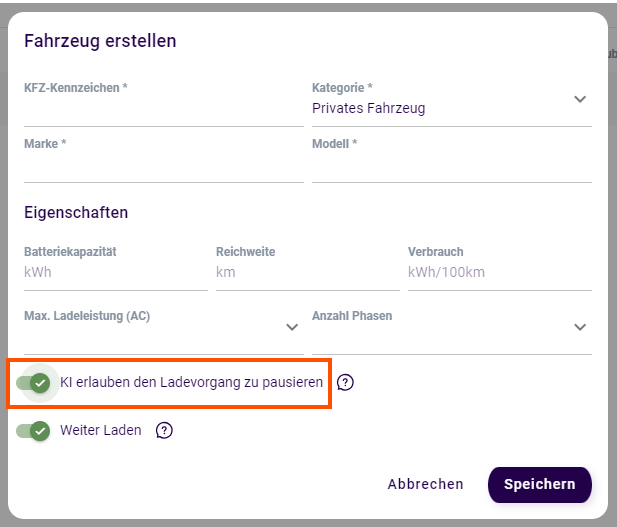This screenshot has height=527, width=617.
Task: Disable the Weiter Laden switch
Action: [x=33, y=431]
